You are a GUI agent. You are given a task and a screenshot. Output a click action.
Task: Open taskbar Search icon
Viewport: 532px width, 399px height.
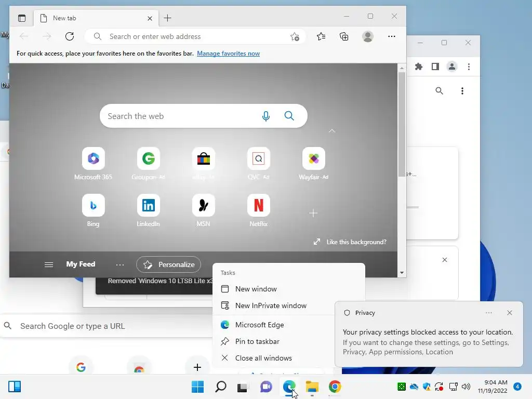tap(220, 387)
